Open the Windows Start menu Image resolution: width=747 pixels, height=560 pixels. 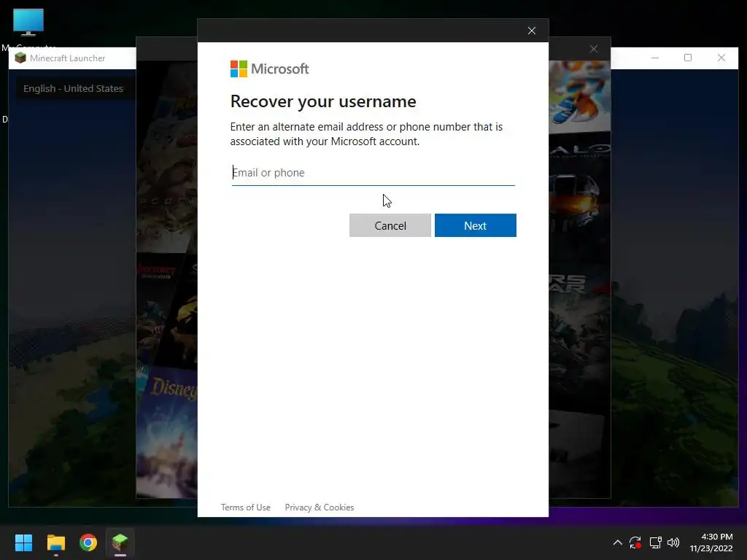pyautogui.click(x=23, y=542)
